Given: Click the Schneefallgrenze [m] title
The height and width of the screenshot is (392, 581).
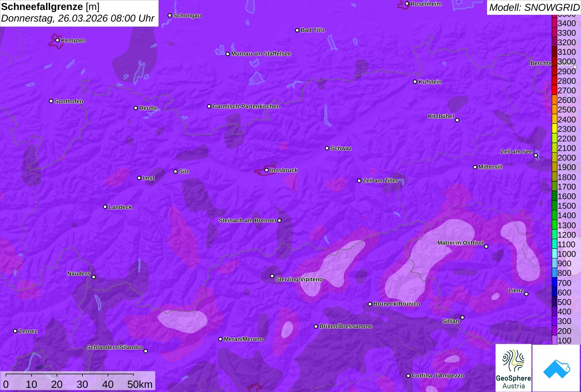Looking at the screenshot, I should (50, 7).
